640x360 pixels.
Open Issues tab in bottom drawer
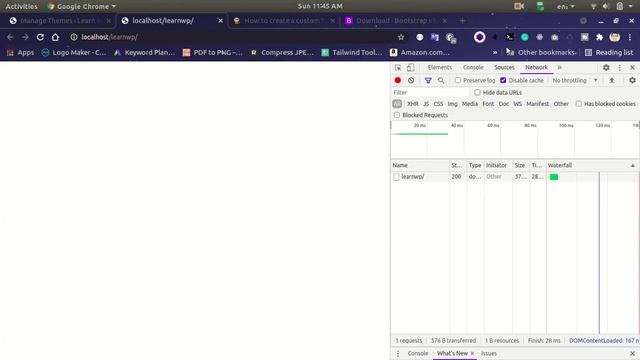[489, 353]
